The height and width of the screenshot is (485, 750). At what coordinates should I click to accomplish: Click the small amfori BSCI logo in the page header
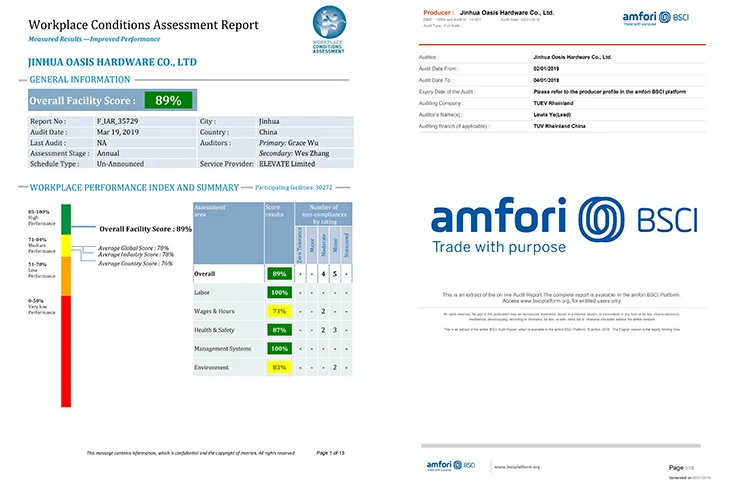pos(655,18)
